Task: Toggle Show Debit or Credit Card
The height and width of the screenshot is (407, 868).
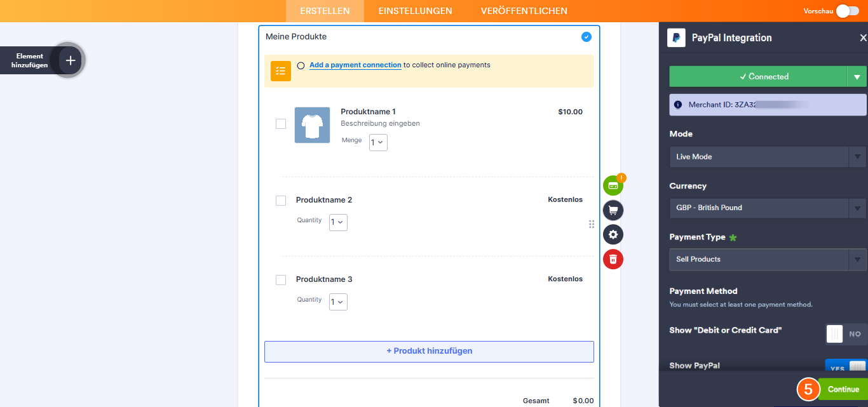Action: coord(846,334)
